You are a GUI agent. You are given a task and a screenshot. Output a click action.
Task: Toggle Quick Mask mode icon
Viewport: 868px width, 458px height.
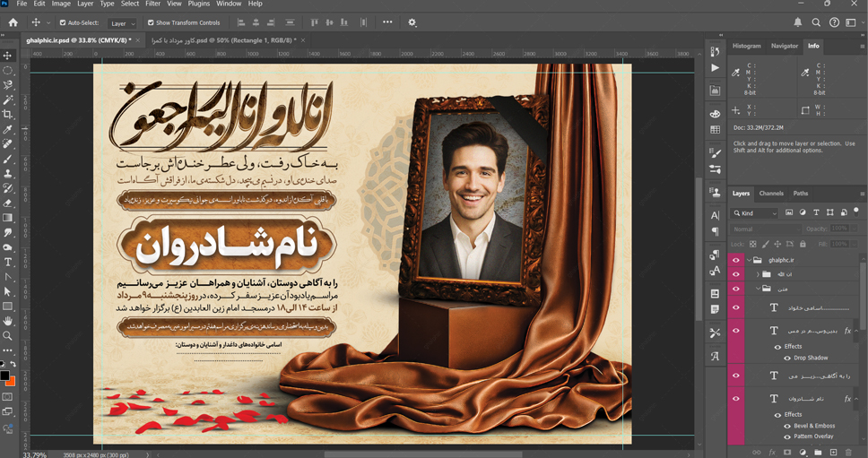click(8, 396)
